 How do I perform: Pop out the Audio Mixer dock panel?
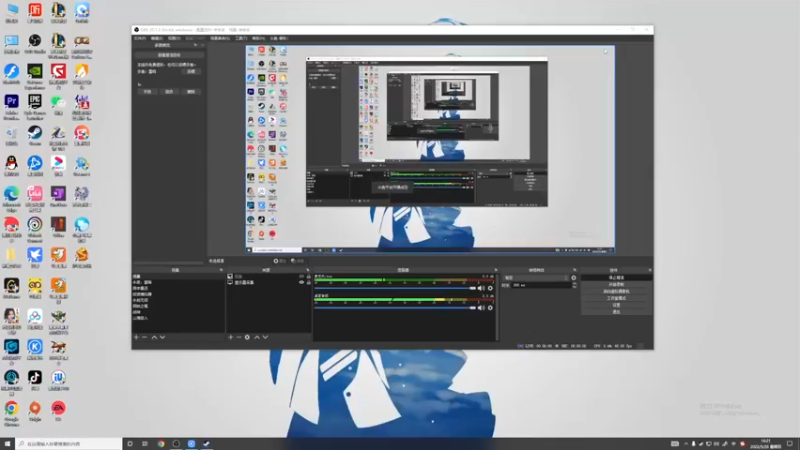pyautogui.click(x=495, y=270)
